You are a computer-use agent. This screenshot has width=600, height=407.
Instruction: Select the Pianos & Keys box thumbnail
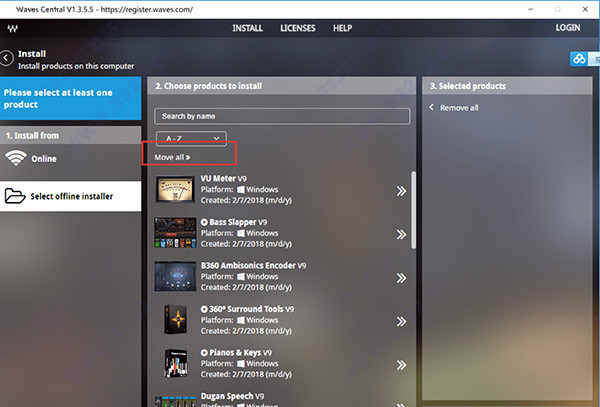pyautogui.click(x=176, y=363)
